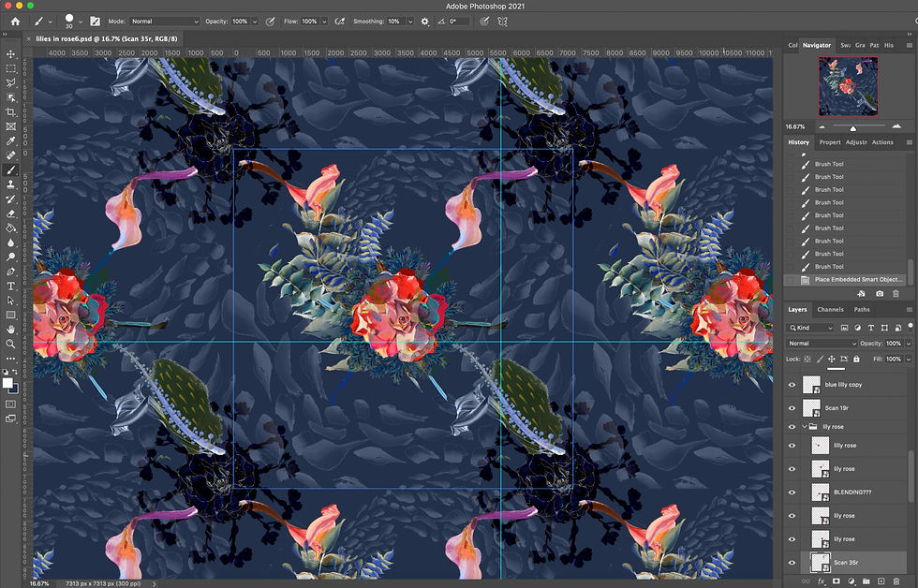Toggle visibility of 'lily rose' group
This screenshot has width=918, height=588.
coord(792,427)
